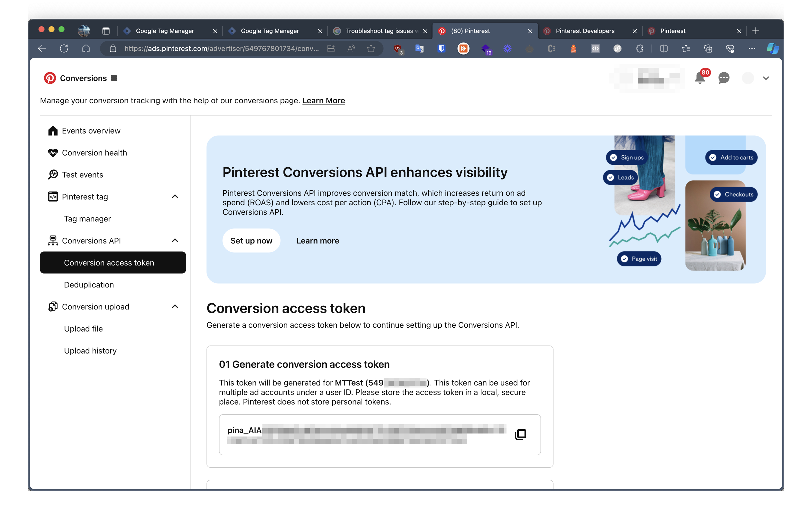812x528 pixels.
Task: Reload the page with the refresh icon
Action: 64,49
